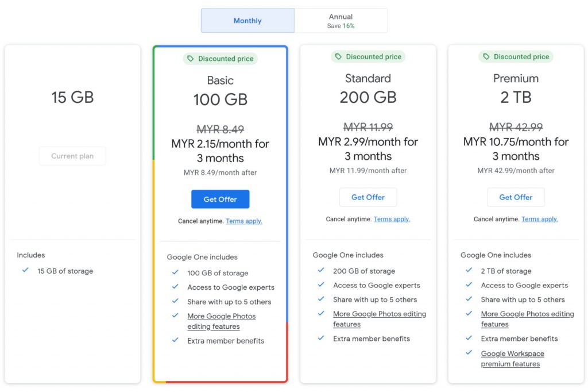Click Google One includes on Standard card

348,255
